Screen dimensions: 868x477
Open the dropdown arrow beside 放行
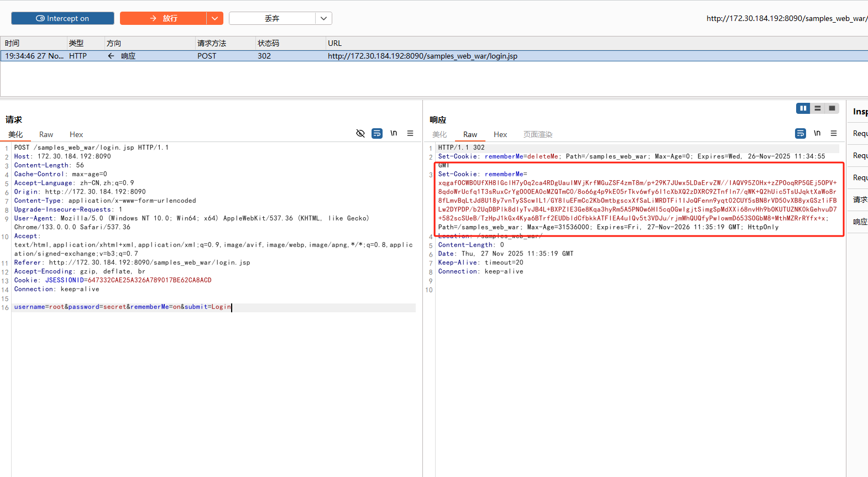(215, 18)
